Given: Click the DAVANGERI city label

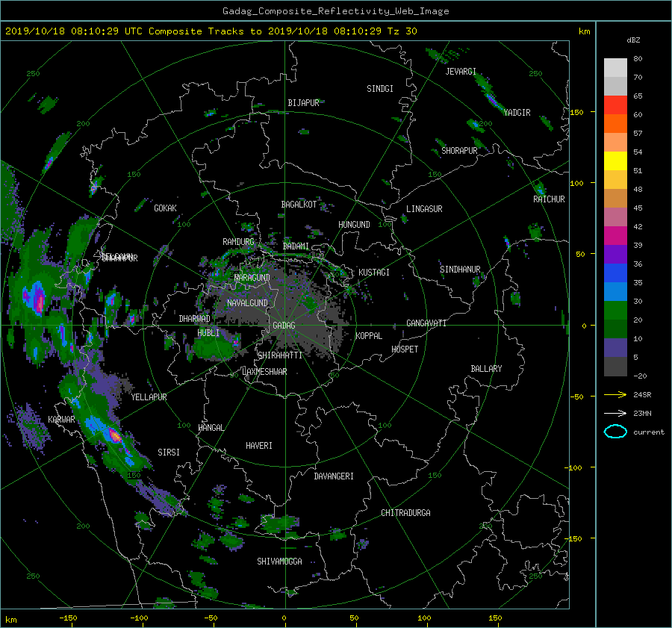Looking at the screenshot, I should pos(334,476).
